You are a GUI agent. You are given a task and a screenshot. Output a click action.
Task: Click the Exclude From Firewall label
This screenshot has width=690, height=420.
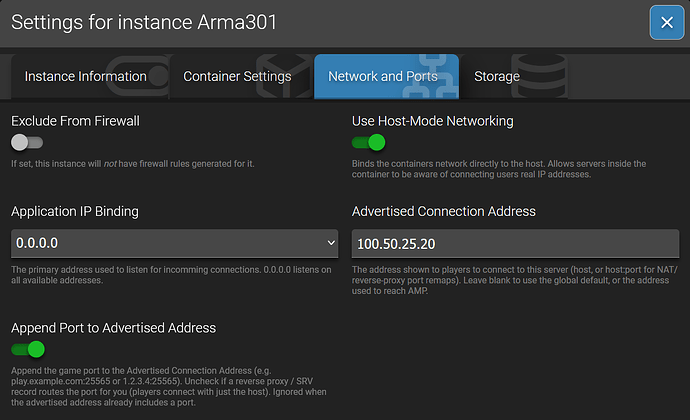click(75, 121)
